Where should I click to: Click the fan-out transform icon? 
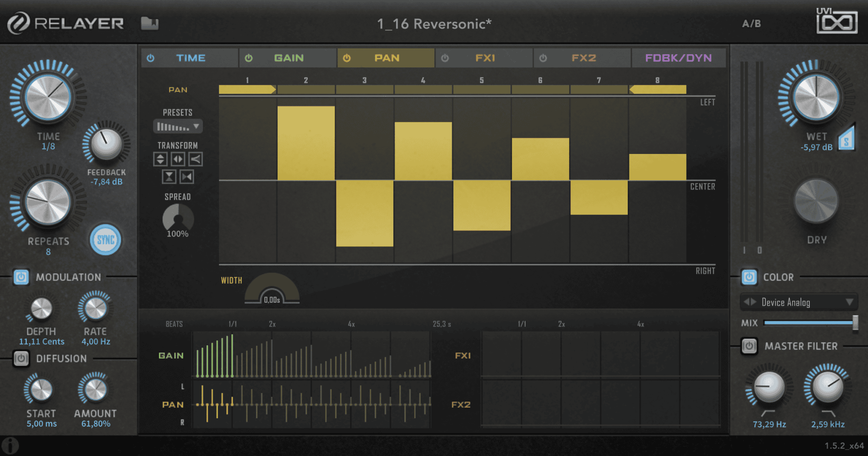pos(195,159)
